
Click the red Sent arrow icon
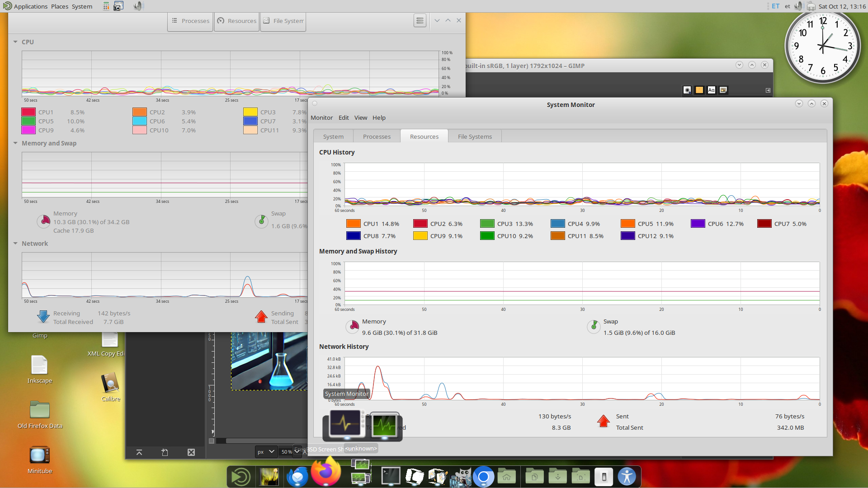(603, 421)
